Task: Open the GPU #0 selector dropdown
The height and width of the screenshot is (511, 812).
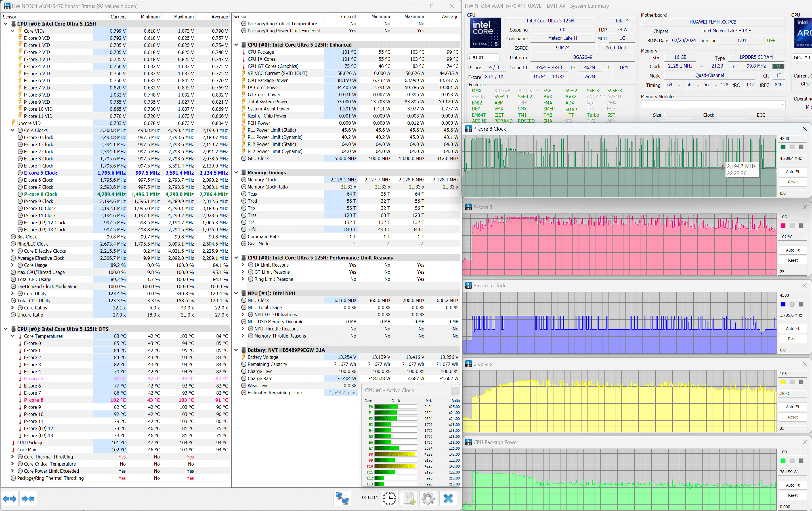Action: (802, 57)
